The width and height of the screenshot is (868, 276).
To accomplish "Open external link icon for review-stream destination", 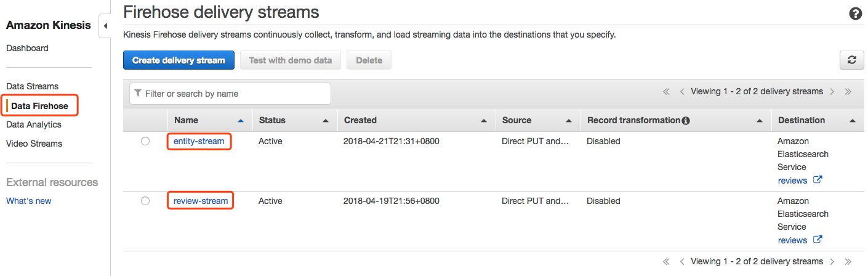I will pyautogui.click(x=818, y=240).
